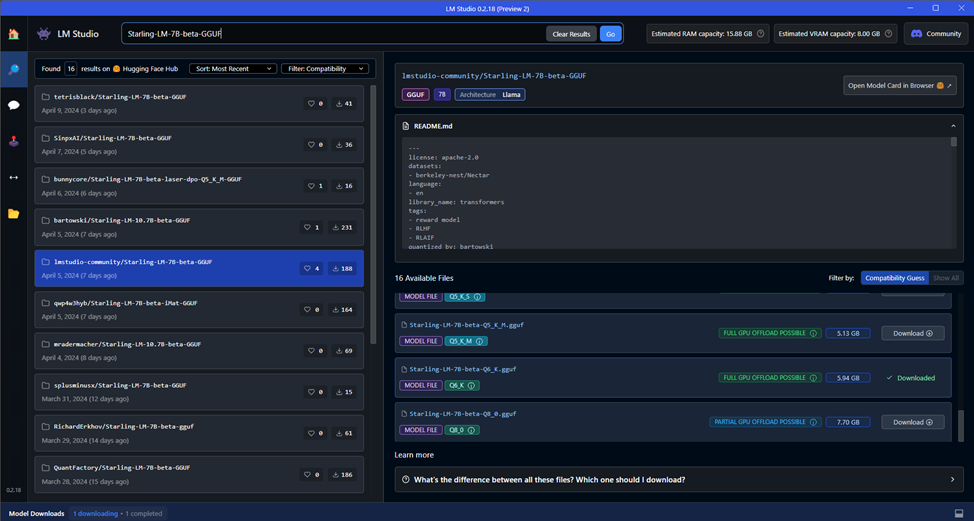This screenshot has width=974, height=521.
Task: Click Clear Results button
Action: pyautogui.click(x=571, y=34)
